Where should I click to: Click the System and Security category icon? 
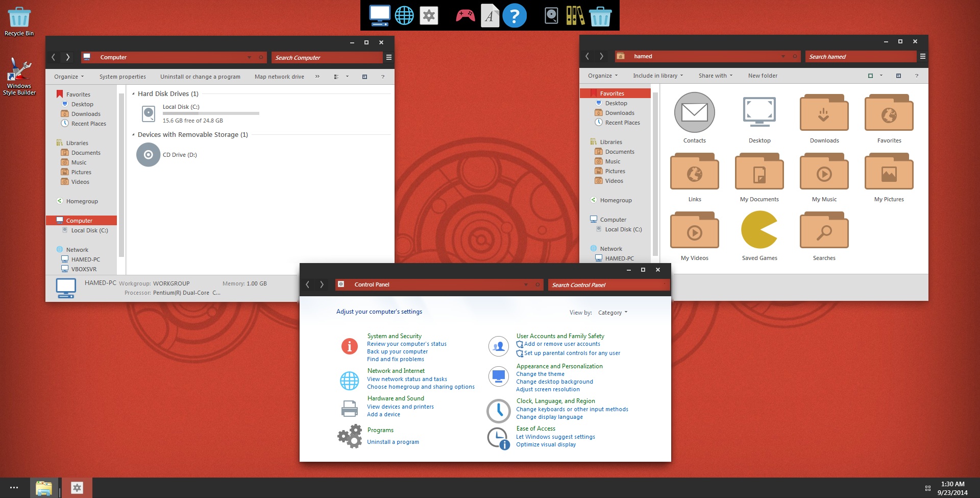[349, 346]
